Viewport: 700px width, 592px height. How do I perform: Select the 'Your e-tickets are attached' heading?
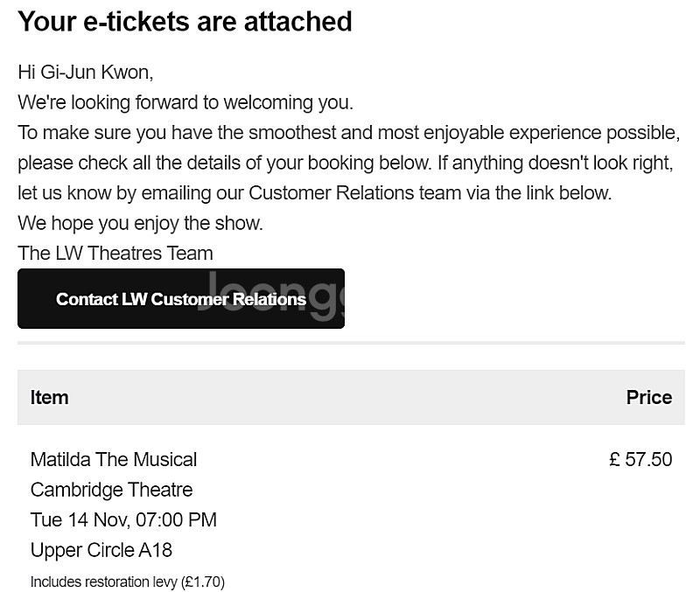[x=185, y=21]
